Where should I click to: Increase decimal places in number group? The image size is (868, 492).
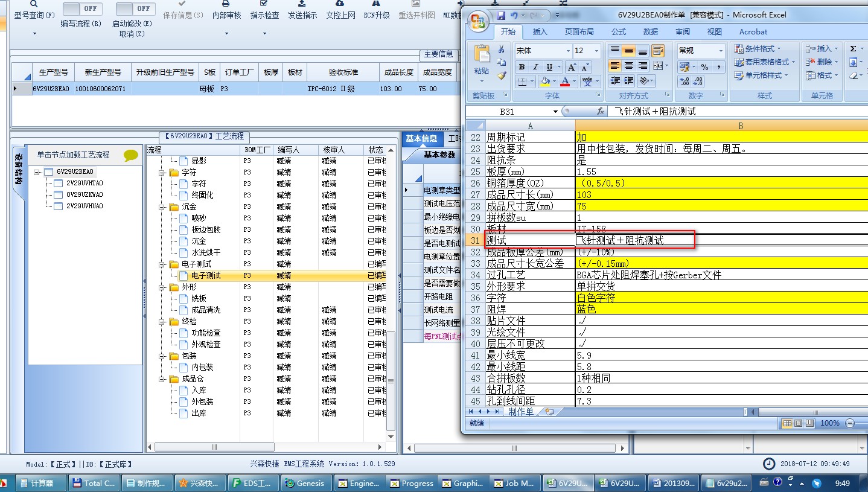click(x=685, y=81)
